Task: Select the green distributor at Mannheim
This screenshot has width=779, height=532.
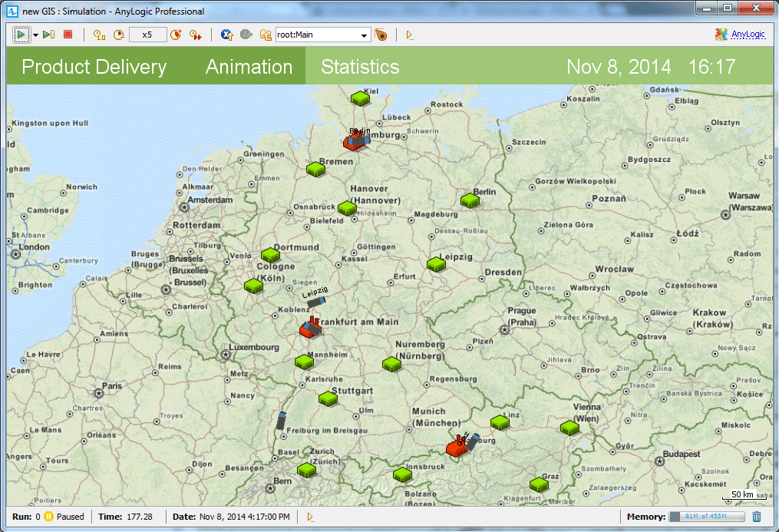Action: pos(304,362)
